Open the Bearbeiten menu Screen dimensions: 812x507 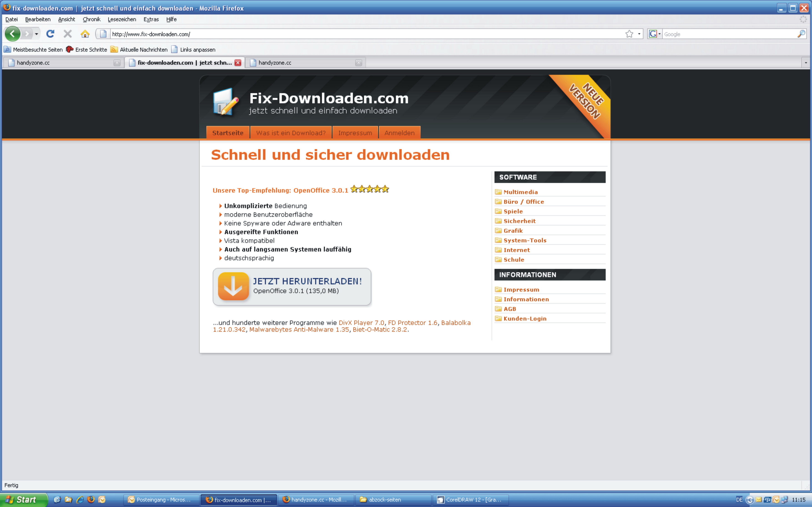point(38,19)
